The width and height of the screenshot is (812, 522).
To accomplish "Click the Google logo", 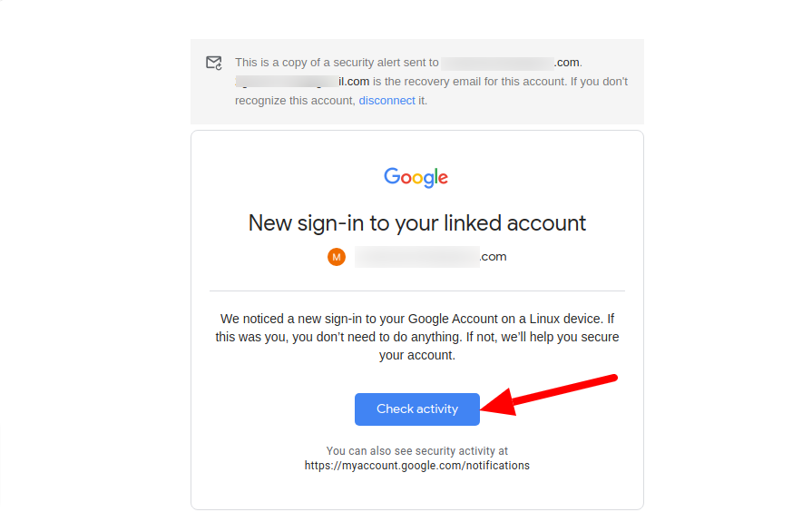I will tap(416, 177).
